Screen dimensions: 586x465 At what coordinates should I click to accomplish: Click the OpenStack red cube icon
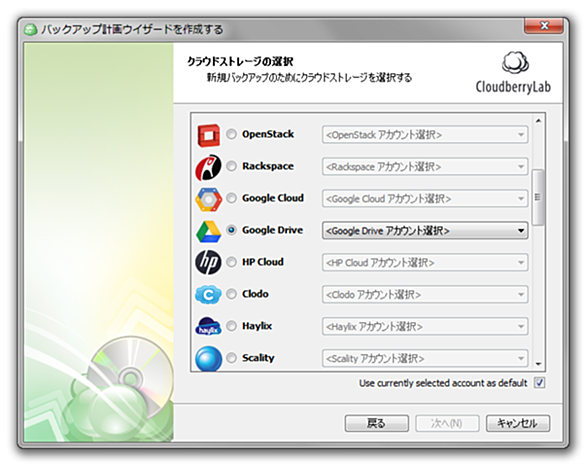coord(209,135)
